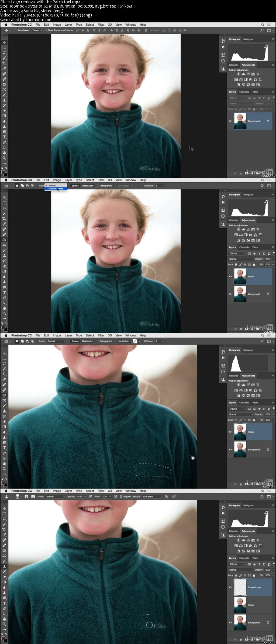Select the last 3D Mode camera icon
276x644 pixels.
(x=185, y=30)
